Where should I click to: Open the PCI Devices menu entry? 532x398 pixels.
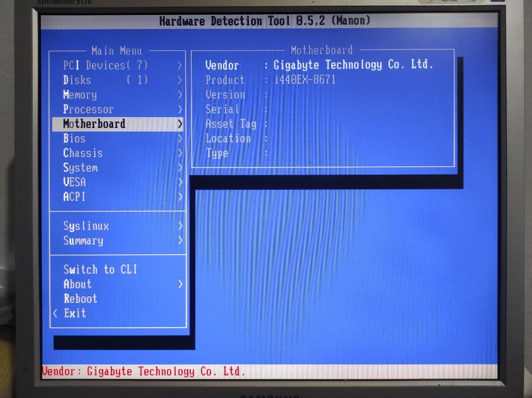[x=105, y=66]
